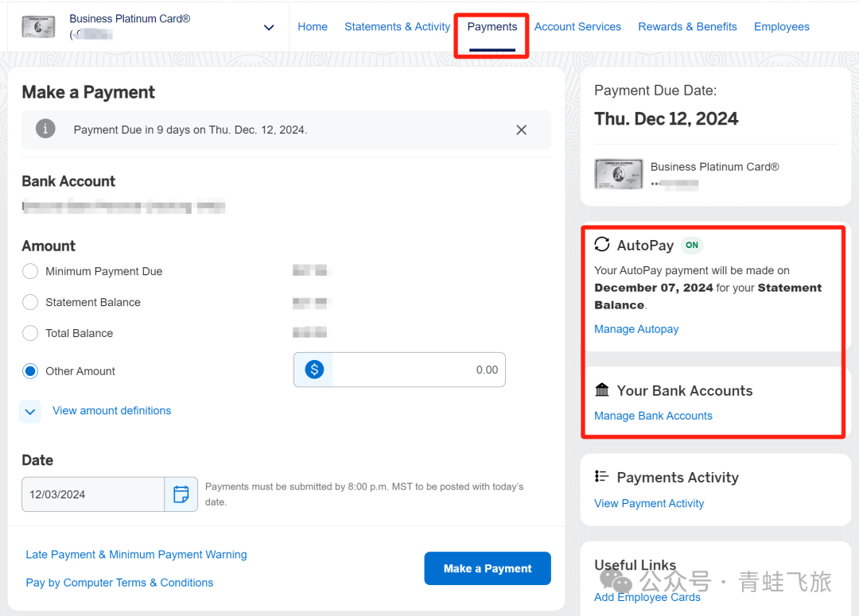Image resolution: width=859 pixels, height=616 pixels.
Task: Expand the card account selector dropdown
Action: tap(269, 27)
